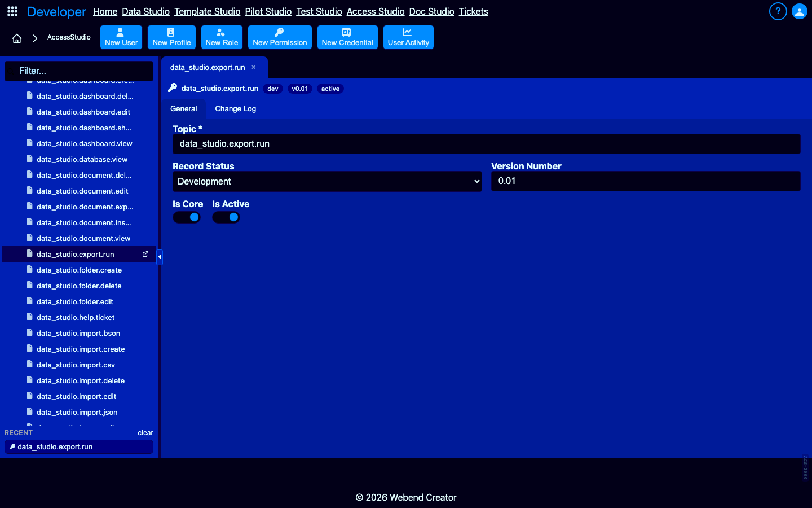Image resolution: width=812 pixels, height=508 pixels.
Task: Click file icon beside data_studio.help.ticket
Action: [30, 317]
